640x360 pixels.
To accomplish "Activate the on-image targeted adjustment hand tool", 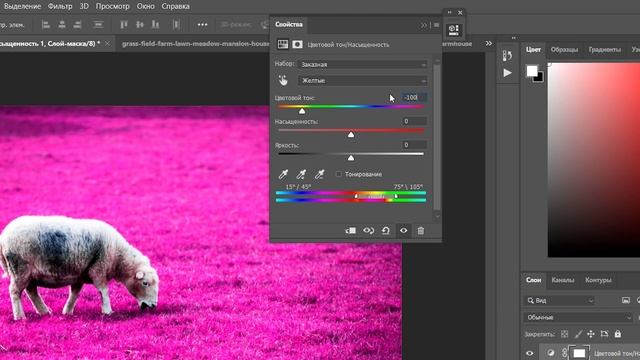I will click(x=283, y=80).
